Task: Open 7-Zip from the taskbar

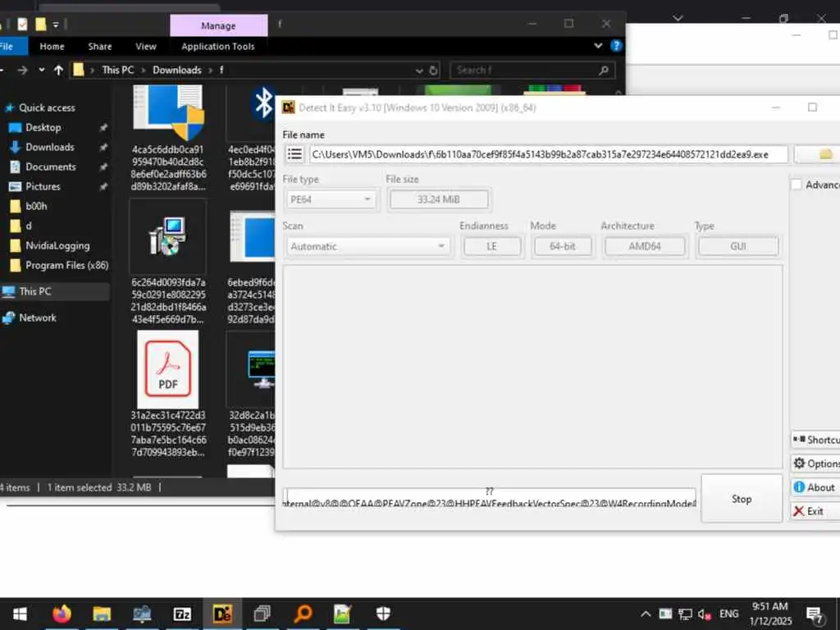Action: click(182, 614)
